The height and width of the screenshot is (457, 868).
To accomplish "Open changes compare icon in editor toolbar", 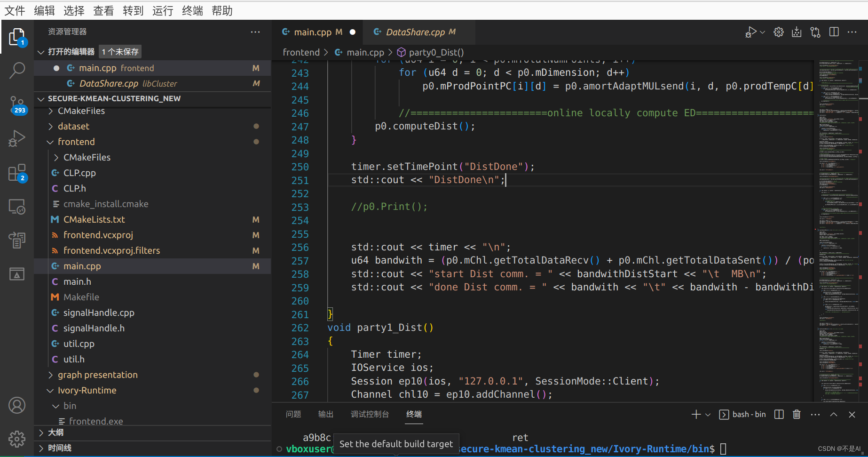I will [815, 32].
